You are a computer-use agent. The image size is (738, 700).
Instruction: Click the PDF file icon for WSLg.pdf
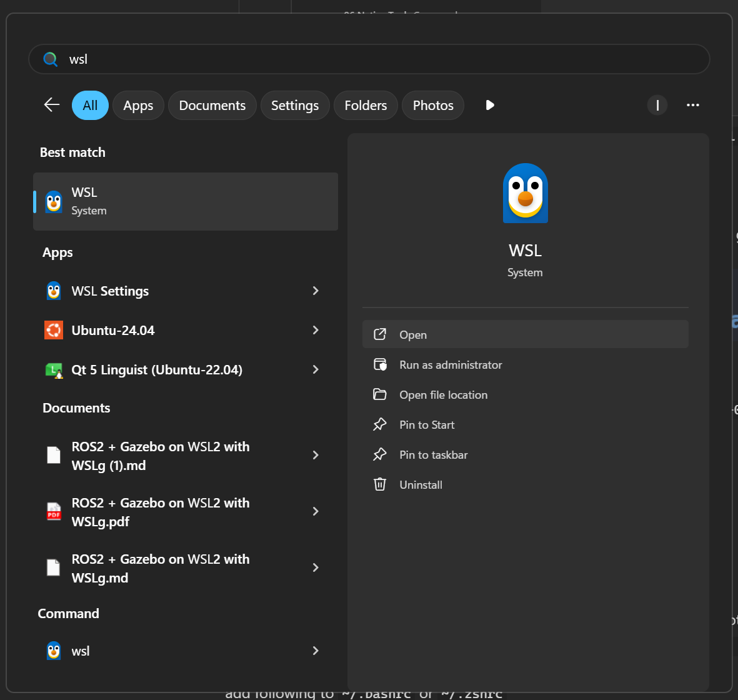[x=54, y=511]
